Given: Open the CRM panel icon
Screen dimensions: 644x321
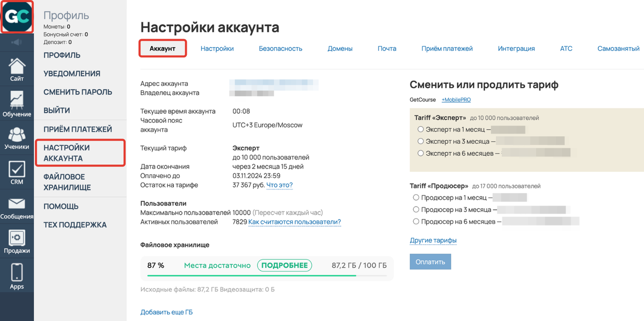Looking at the screenshot, I should (17, 173).
